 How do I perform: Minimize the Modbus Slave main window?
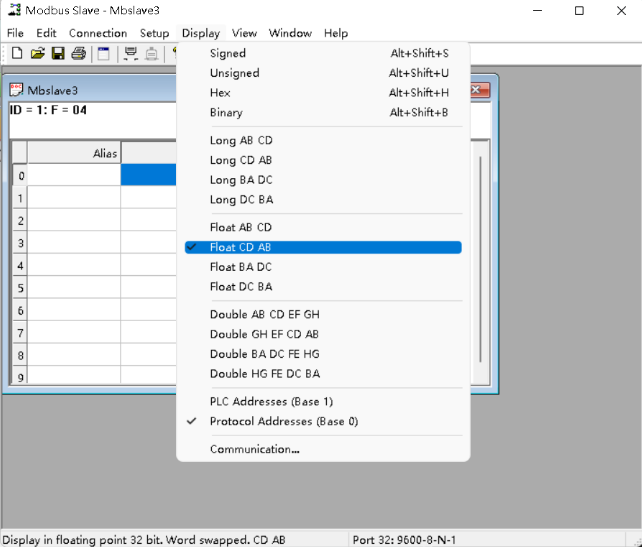coord(538,11)
